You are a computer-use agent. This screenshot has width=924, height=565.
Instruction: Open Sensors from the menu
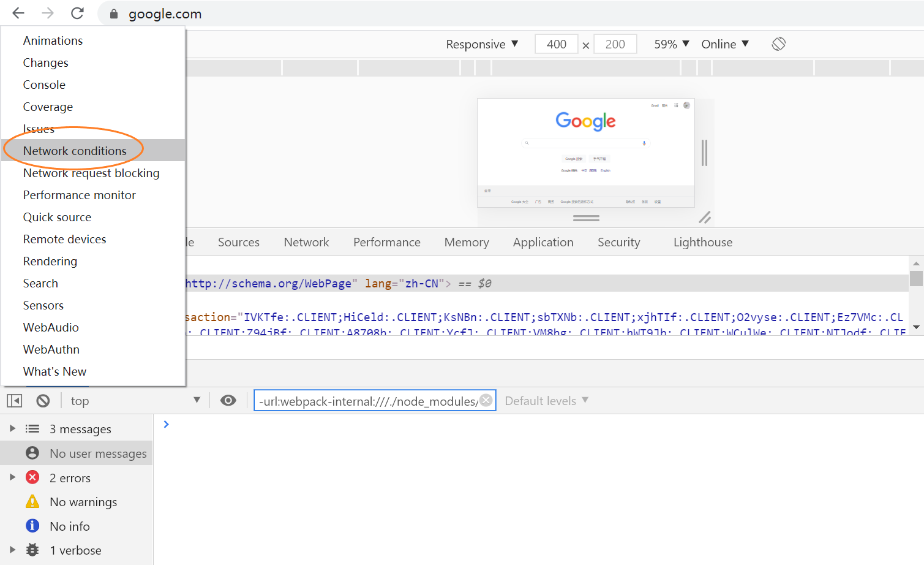coord(93,305)
